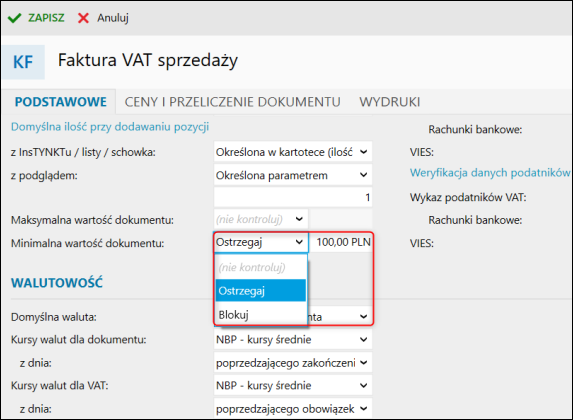This screenshot has height=420, width=573.
Task: Click the Domyślna waluta label
Action: (54, 317)
